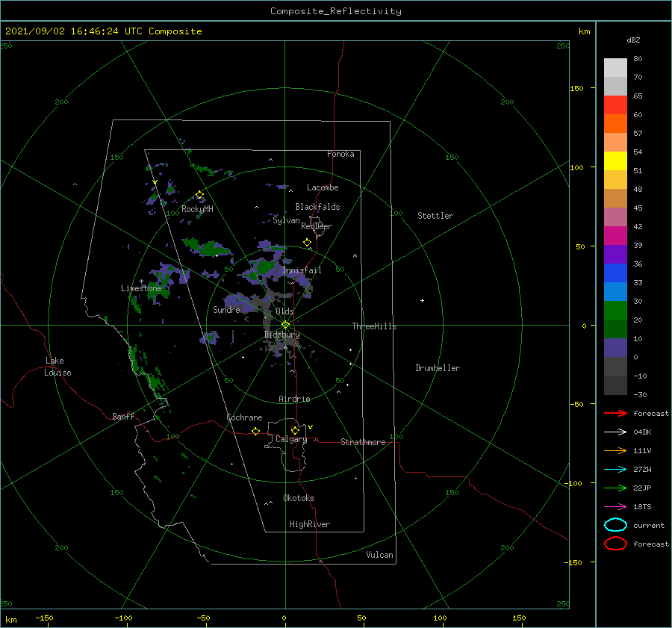
Task: Click the ThreeHills town label
Action: (x=374, y=326)
